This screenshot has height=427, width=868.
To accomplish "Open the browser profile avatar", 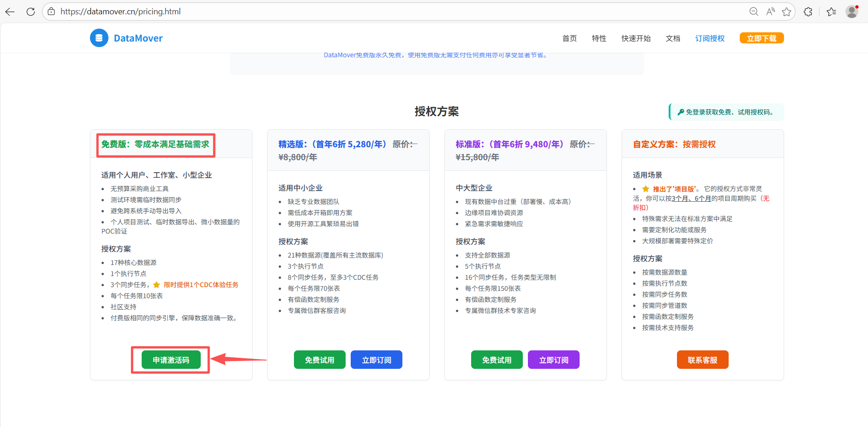I will click(x=851, y=12).
